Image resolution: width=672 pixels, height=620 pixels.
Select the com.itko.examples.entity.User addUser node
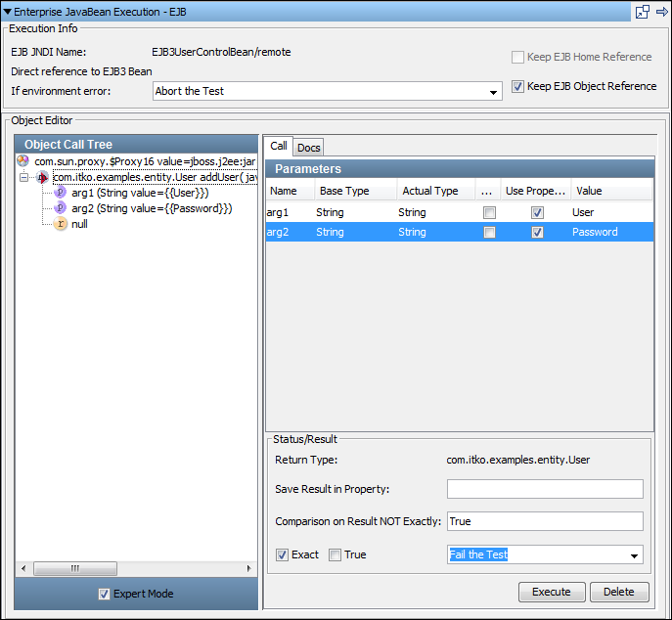(x=155, y=177)
